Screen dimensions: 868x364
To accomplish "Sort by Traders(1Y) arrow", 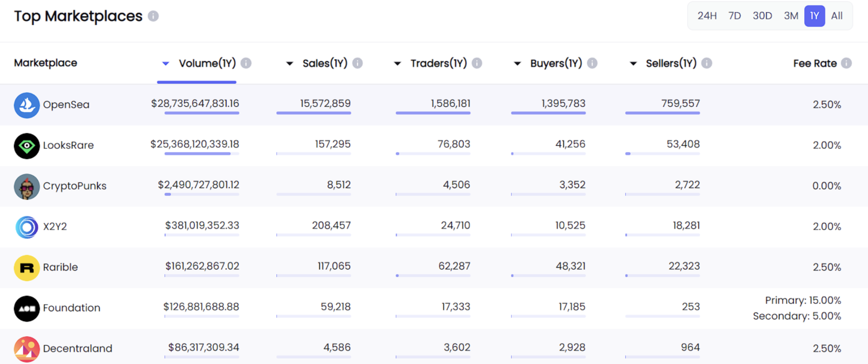I will 397,63.
